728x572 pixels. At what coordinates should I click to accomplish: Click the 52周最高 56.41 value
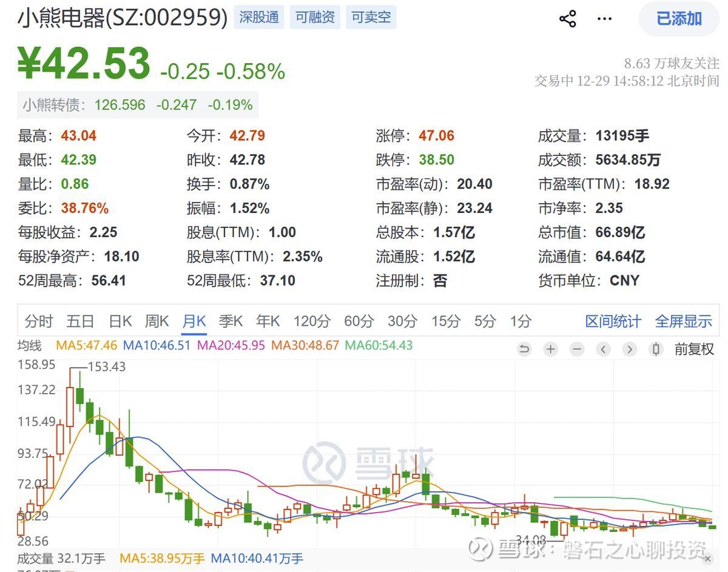(x=109, y=281)
